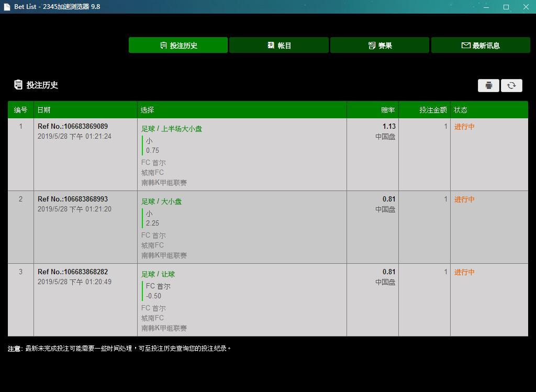Click the page icon in title bar
Viewport: 536px width, 392px height.
(x=7, y=7)
